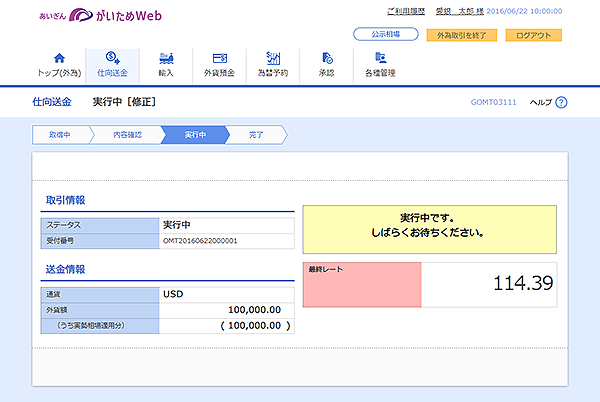The height and width of the screenshot is (402, 600).
Task: Select the 実行中 active step
Action: (x=195, y=135)
